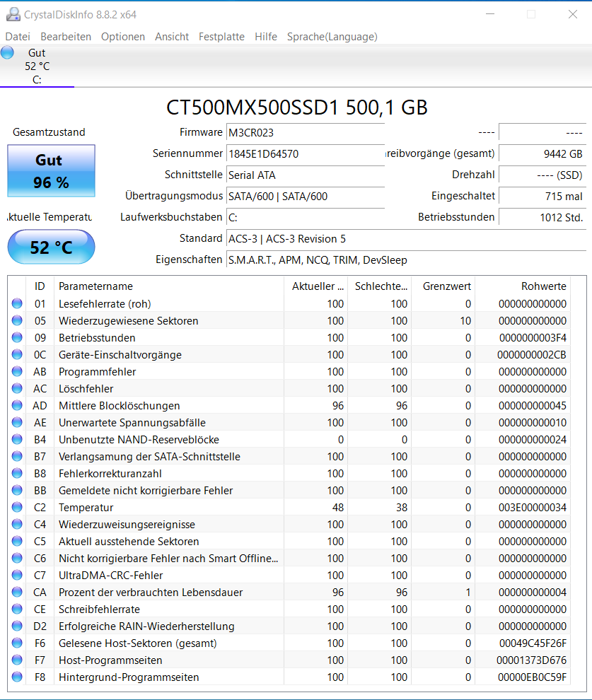The image size is (592, 700).
Task: Click the Parametername column header
Action: (x=169, y=286)
